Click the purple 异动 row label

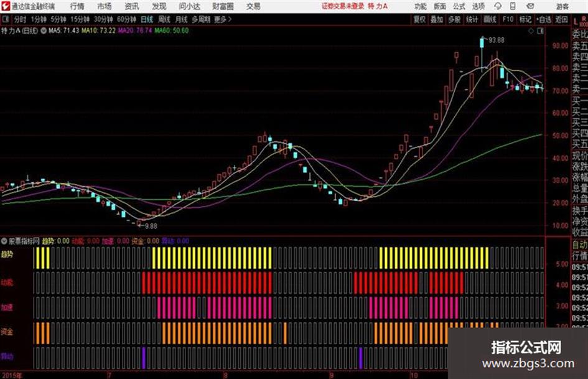pos(7,357)
